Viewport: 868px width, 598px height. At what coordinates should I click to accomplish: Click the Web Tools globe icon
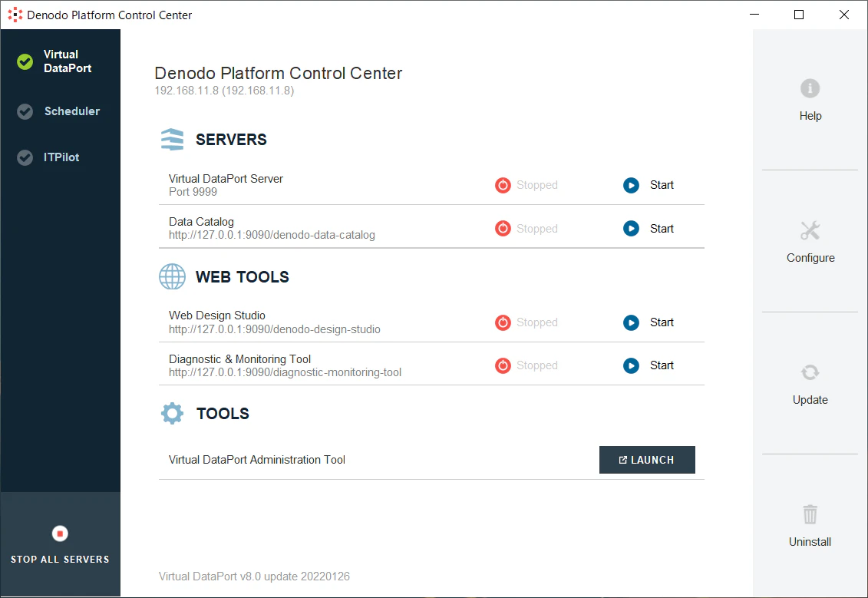tap(172, 276)
